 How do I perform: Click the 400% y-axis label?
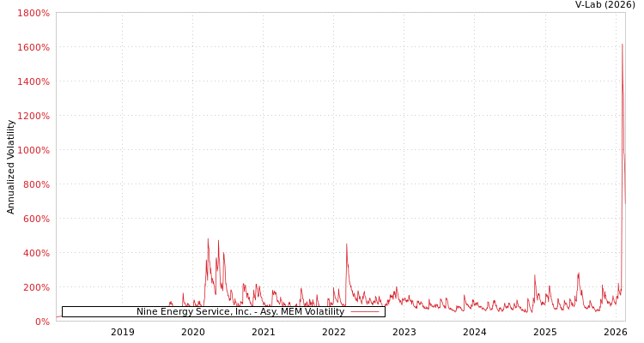coord(36,253)
